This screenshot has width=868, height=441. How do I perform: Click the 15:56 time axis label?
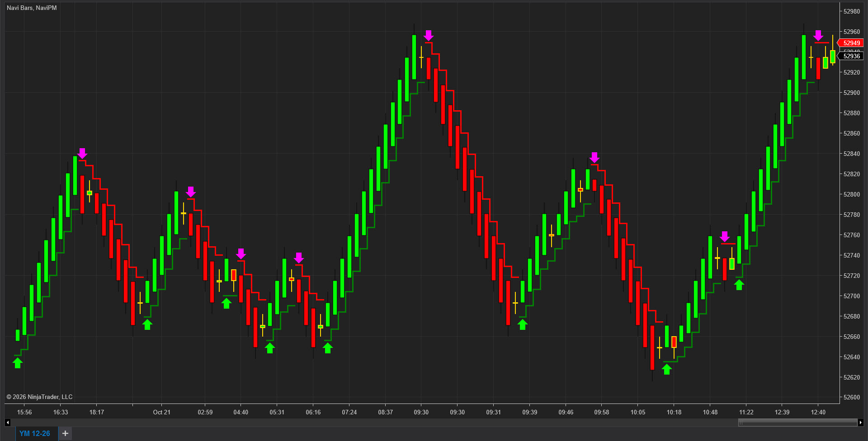pyautogui.click(x=24, y=412)
